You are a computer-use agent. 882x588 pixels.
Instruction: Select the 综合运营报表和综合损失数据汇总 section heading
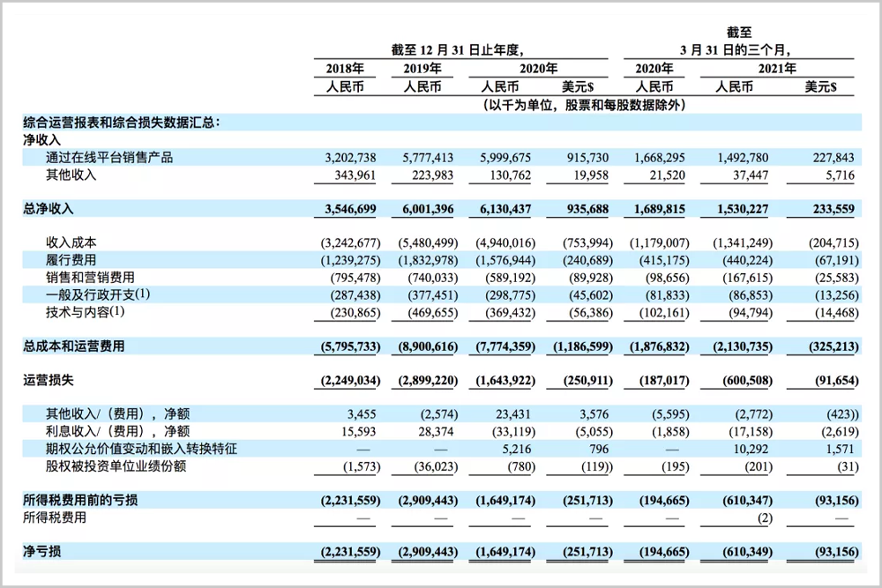point(121,123)
